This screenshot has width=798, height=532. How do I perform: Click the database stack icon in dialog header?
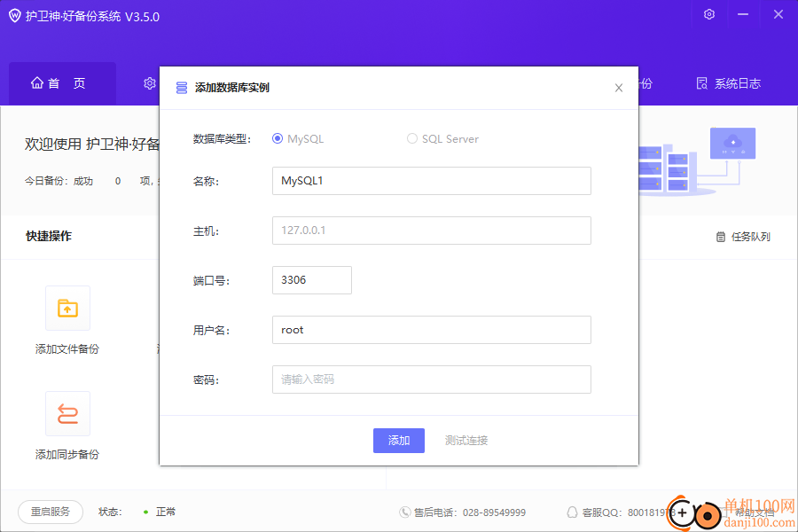point(182,88)
